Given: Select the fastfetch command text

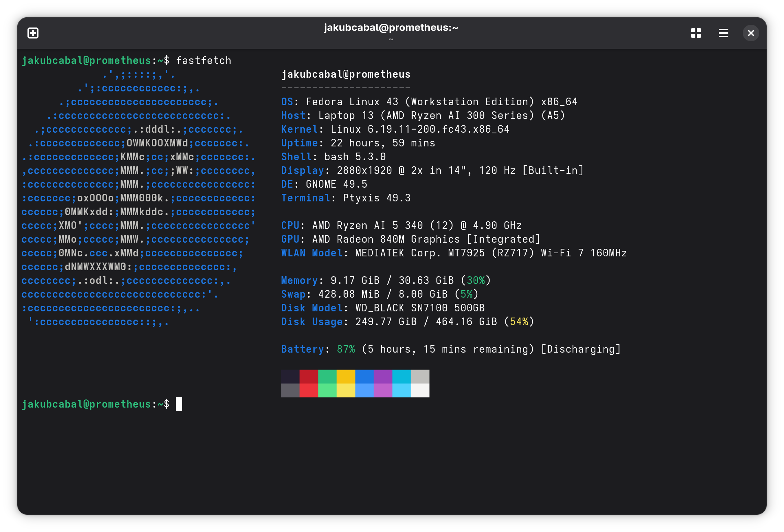Looking at the screenshot, I should pyautogui.click(x=204, y=60).
